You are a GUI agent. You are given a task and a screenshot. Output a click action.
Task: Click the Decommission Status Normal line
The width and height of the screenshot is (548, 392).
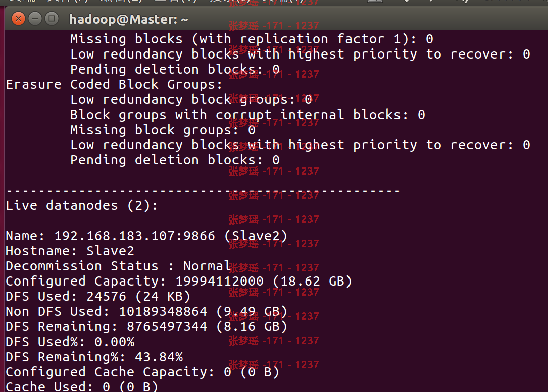[118, 266]
